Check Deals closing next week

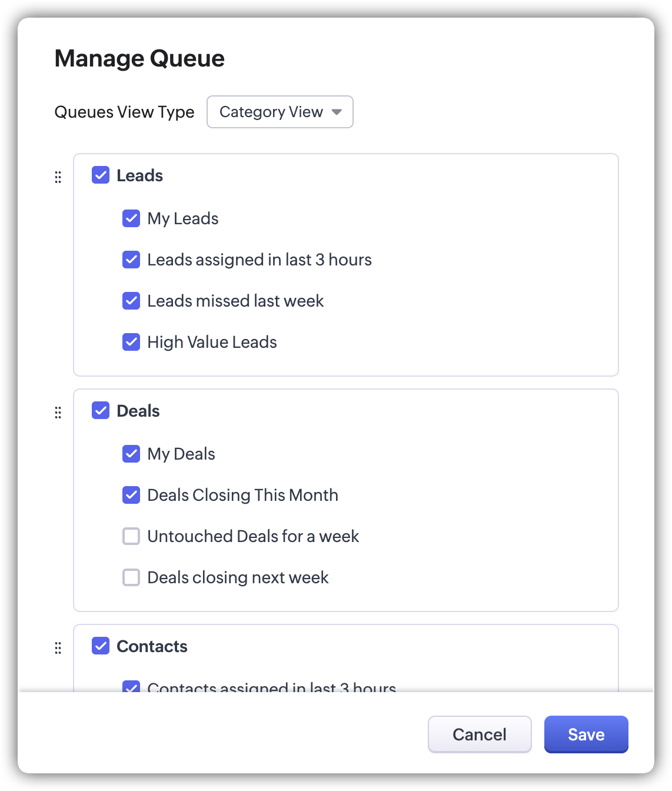131,577
